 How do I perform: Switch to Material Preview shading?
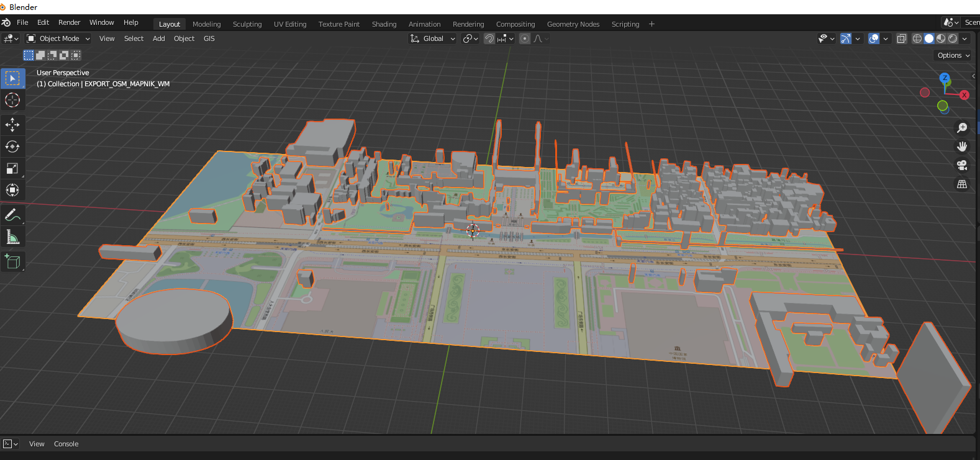(941, 38)
